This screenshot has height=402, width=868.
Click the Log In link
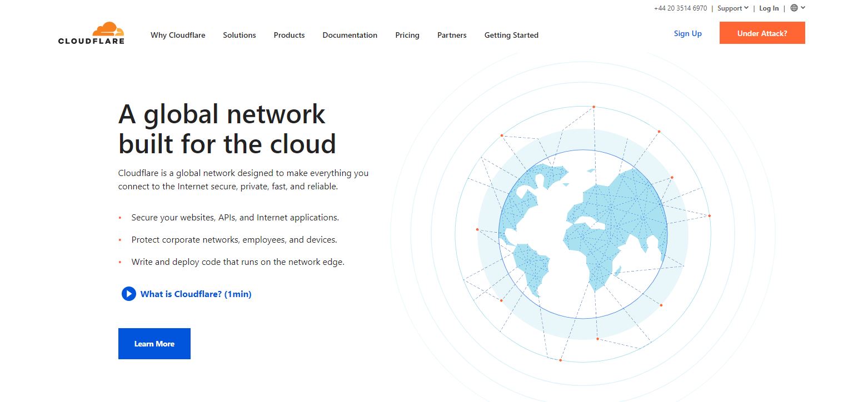point(769,8)
